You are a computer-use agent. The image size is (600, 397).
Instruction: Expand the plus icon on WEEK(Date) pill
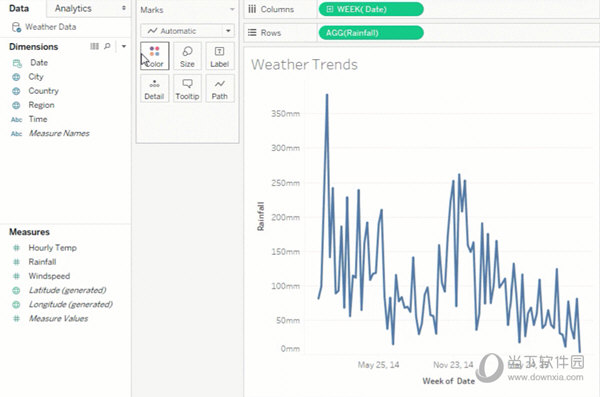click(330, 9)
